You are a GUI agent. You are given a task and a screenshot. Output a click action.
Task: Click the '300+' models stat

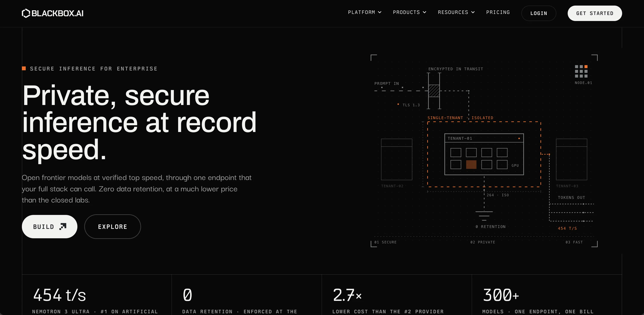(501, 295)
